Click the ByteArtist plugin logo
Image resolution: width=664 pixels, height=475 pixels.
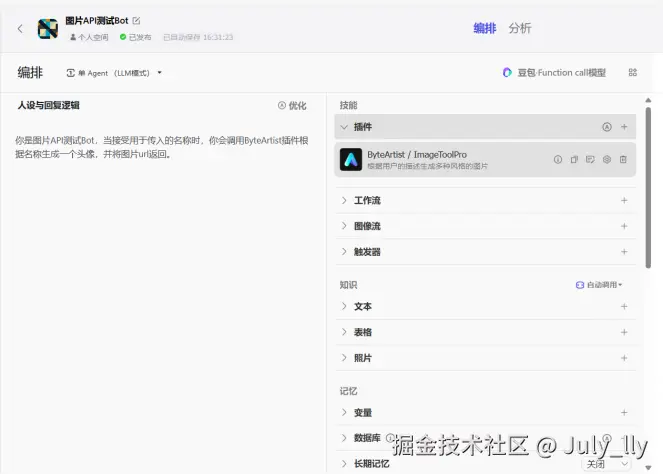point(351,160)
